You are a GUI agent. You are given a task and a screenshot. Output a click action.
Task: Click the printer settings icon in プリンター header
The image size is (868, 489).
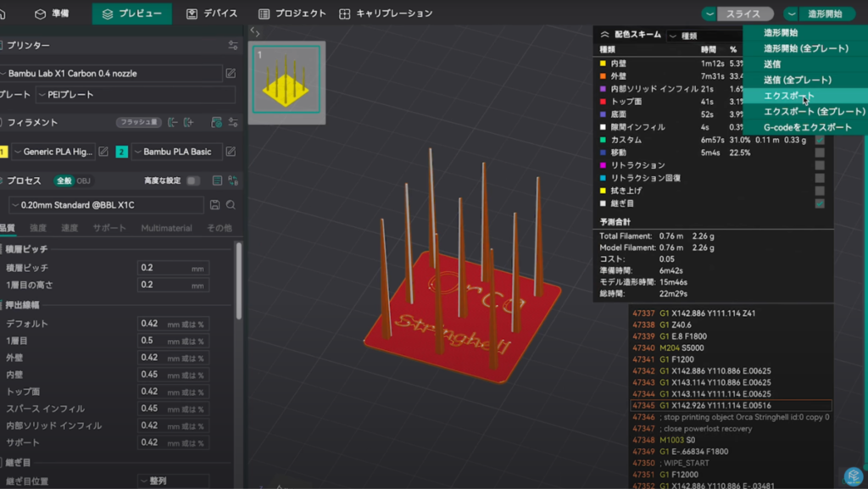coord(233,46)
